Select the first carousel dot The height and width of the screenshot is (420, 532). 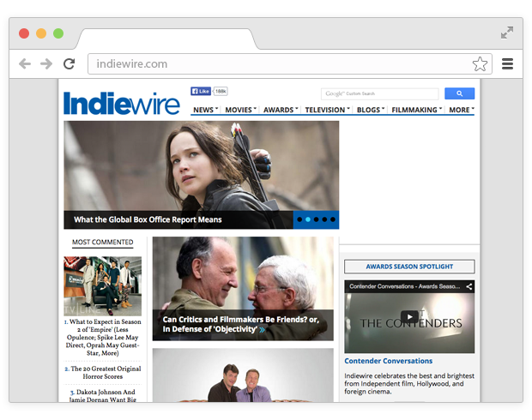click(x=299, y=219)
